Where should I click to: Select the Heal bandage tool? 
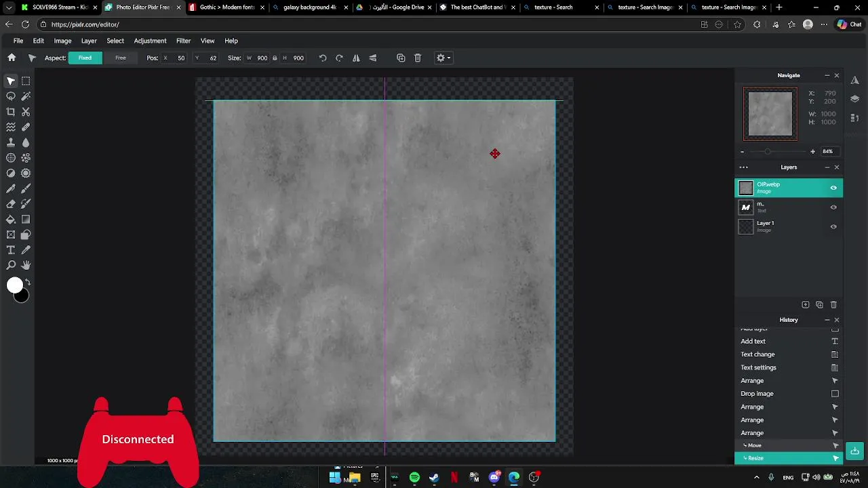(26, 127)
